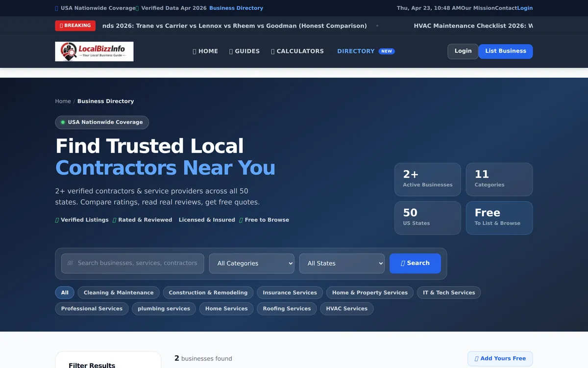Click the green status dot on USA Nationwide Coverage
588x368 pixels.
tap(62, 122)
